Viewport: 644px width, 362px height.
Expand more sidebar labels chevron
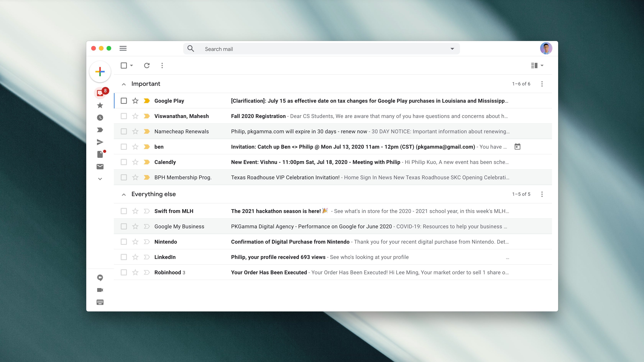[x=100, y=179]
